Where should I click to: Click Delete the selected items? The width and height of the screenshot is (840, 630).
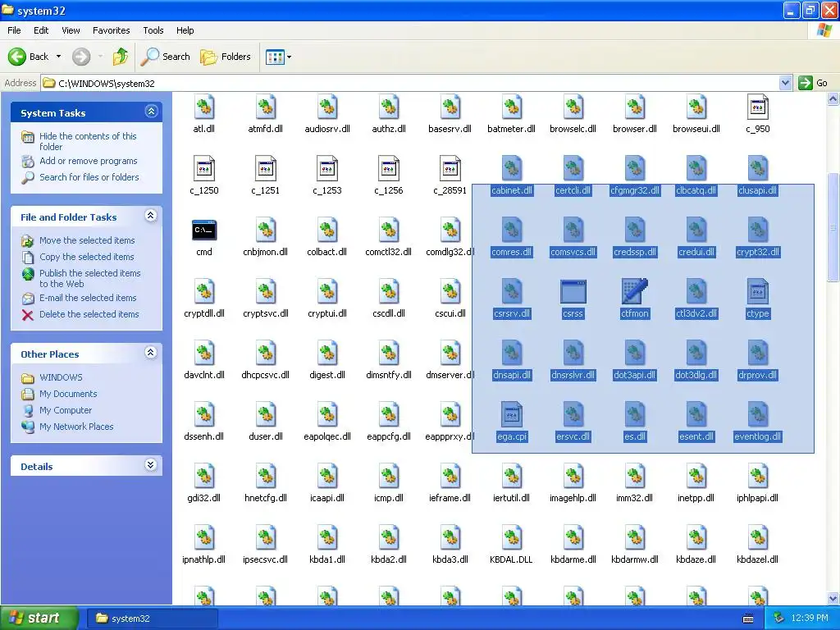89,314
